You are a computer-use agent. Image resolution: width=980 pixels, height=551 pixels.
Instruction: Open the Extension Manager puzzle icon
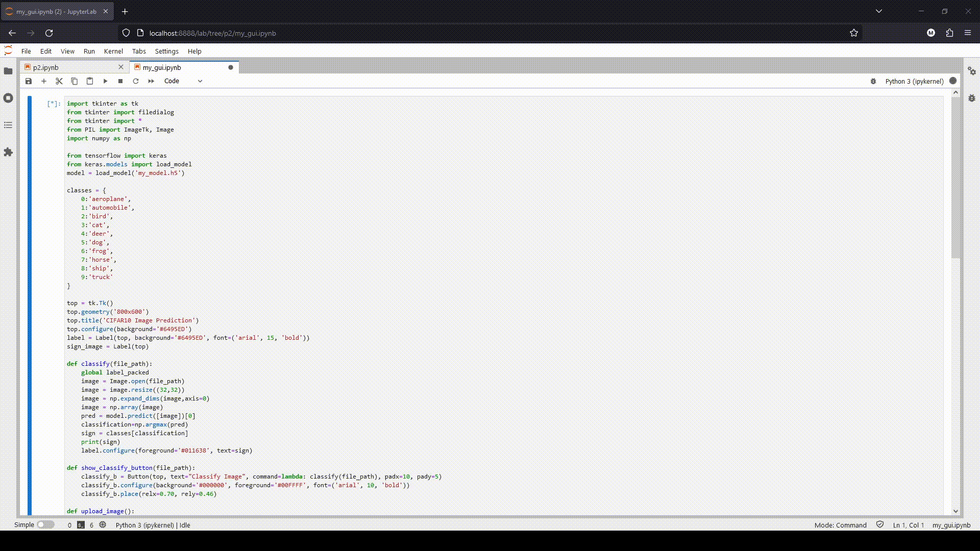[x=8, y=152]
